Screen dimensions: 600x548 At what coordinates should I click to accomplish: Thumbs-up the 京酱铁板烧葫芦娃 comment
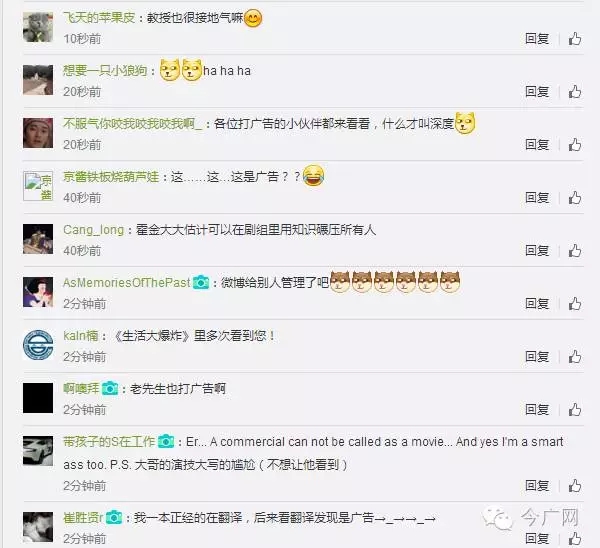(x=575, y=197)
